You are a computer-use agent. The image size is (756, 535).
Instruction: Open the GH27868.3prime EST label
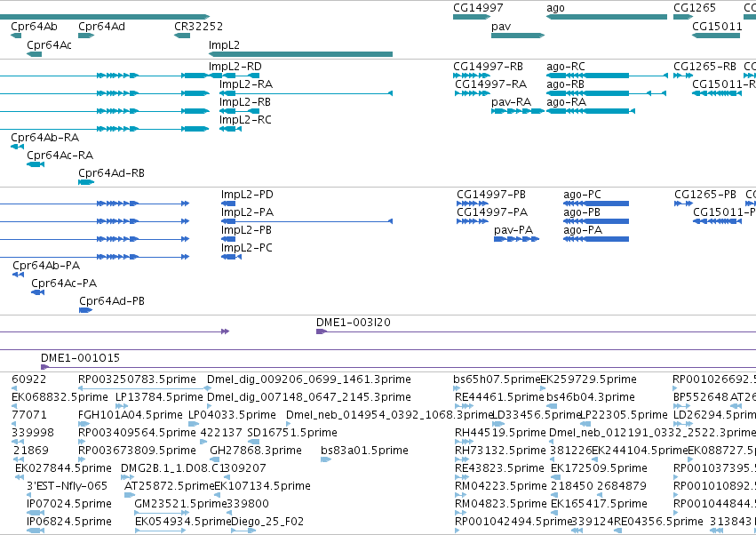click(x=256, y=451)
